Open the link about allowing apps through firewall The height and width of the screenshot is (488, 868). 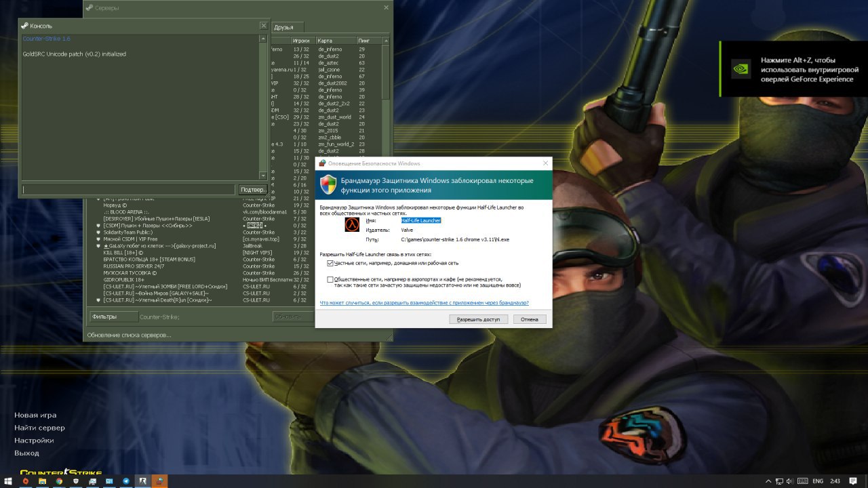[425, 303]
